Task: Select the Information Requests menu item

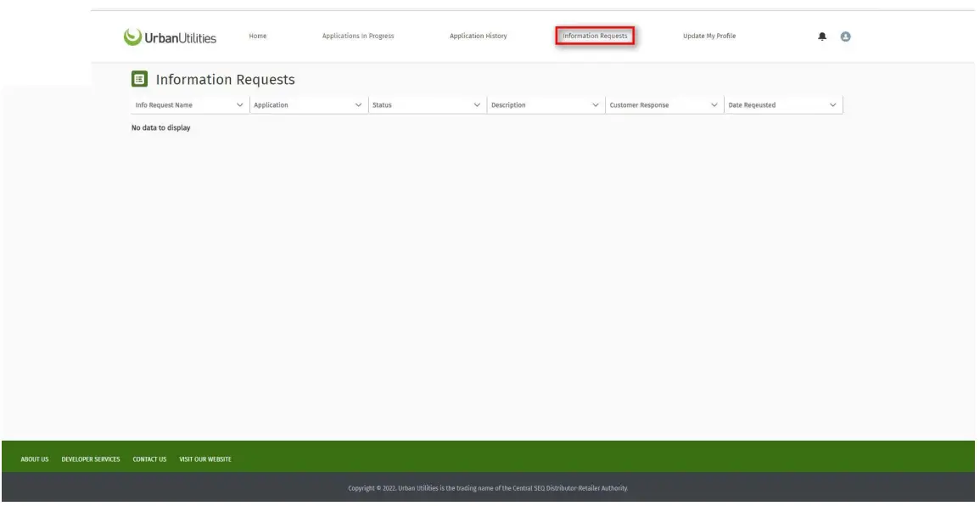Action: coord(597,37)
